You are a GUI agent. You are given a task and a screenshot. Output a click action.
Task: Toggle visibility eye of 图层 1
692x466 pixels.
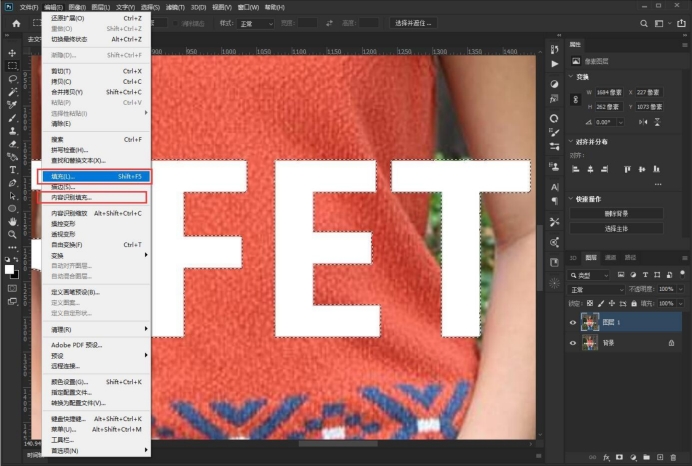pos(573,323)
